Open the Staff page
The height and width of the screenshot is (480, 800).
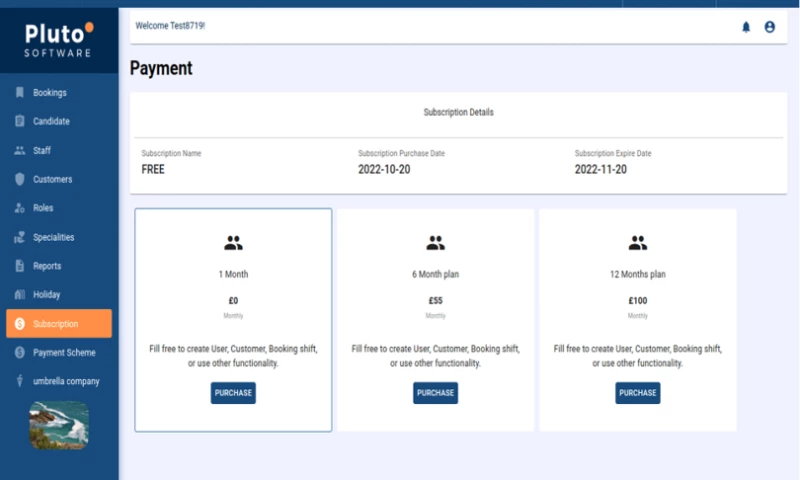(59, 150)
